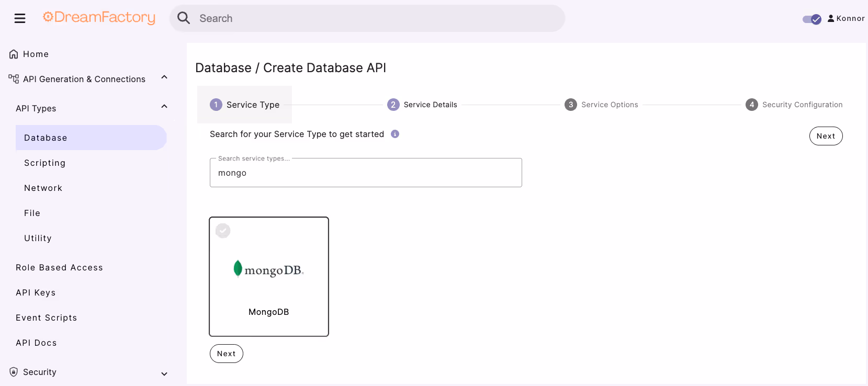Check the MongoDB card selection circle
Screen dimensions: 868x386
(x=223, y=231)
